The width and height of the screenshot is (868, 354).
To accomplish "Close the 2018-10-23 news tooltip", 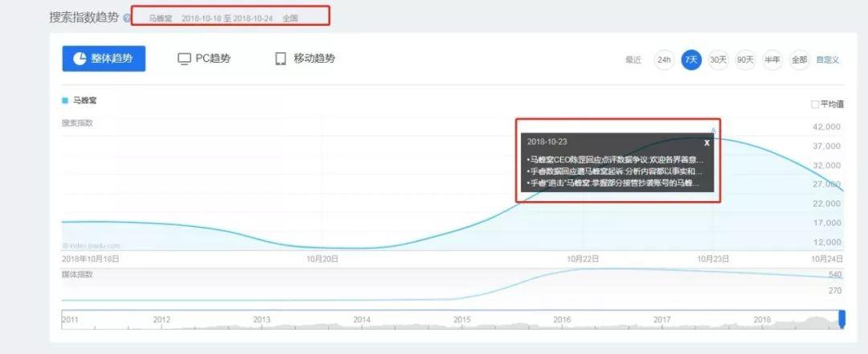I will pos(707,143).
